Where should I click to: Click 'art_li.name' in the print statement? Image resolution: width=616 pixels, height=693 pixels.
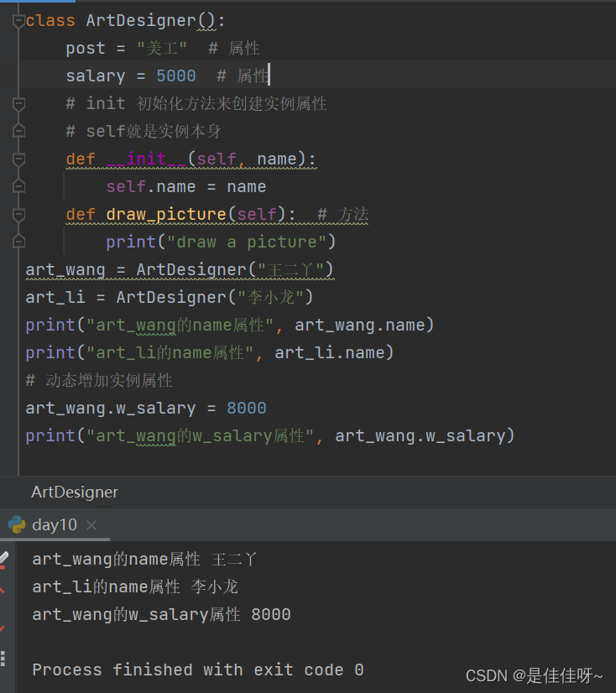tap(330, 352)
